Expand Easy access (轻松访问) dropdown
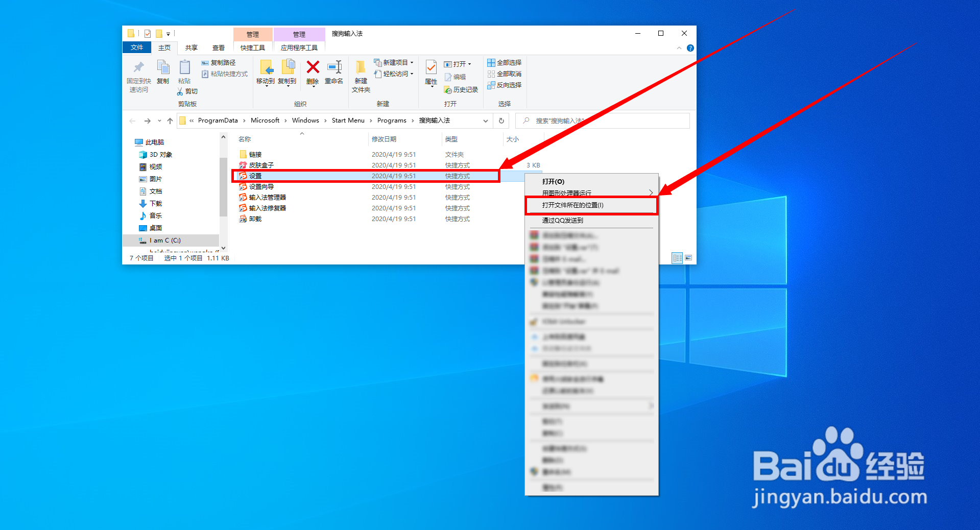Screen dimensions: 980x530 (393, 74)
